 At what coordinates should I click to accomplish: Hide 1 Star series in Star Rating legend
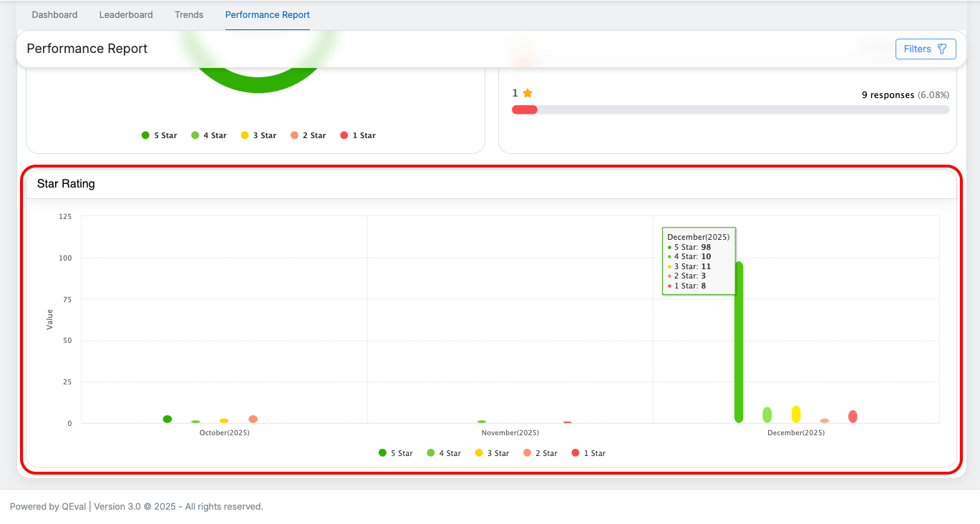coord(588,453)
